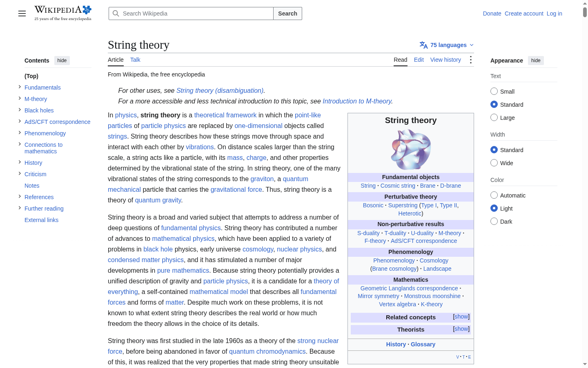Enable the Dark color mode

point(494,221)
